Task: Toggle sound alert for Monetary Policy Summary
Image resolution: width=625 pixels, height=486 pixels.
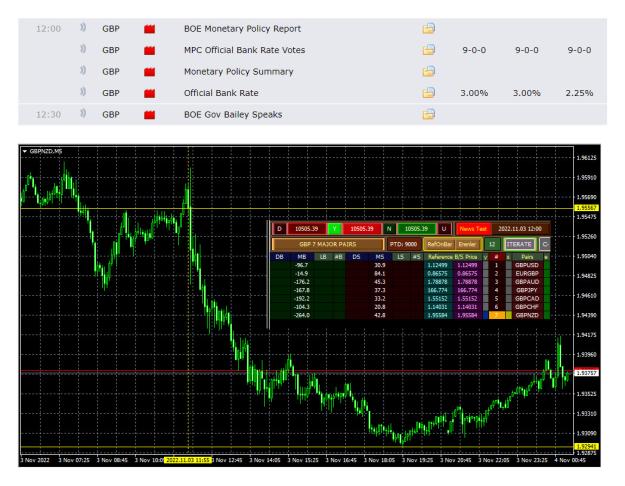Action: point(83,71)
